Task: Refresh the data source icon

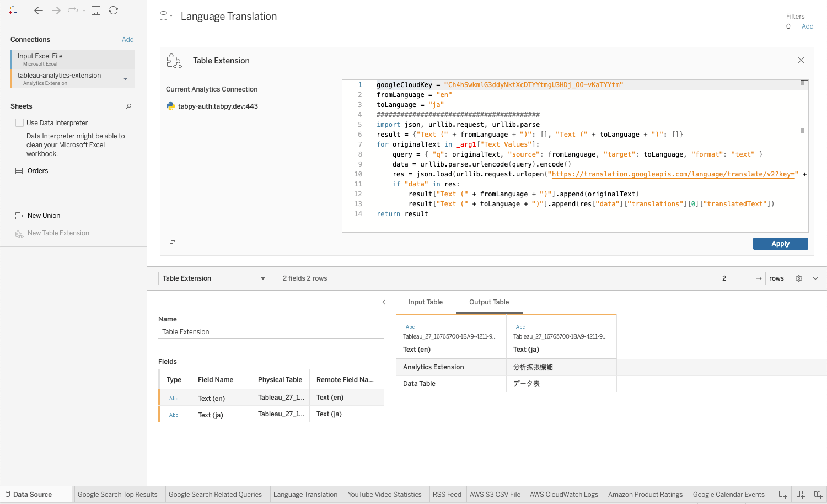Action: click(x=114, y=10)
